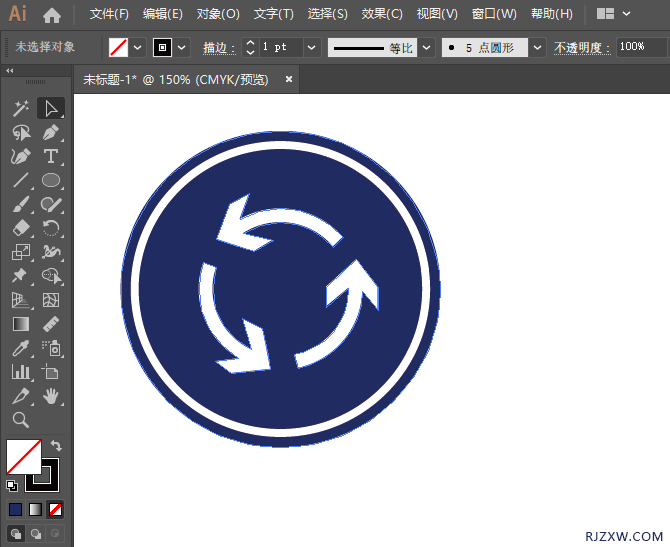The width and height of the screenshot is (670, 547).
Task: Pick the Zoom magnifier tool
Action: (x=20, y=420)
